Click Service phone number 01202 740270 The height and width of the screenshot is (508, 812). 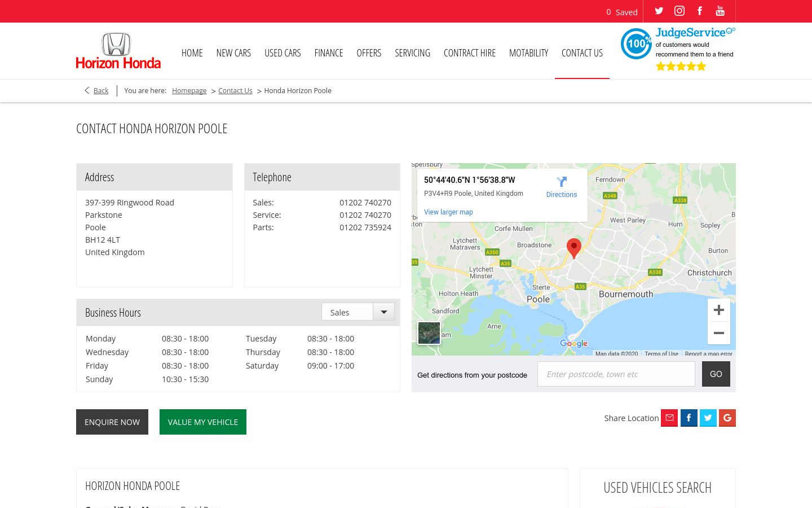coord(365,214)
